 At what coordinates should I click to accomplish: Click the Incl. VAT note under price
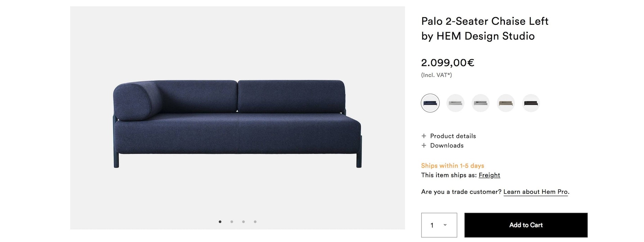436,75
